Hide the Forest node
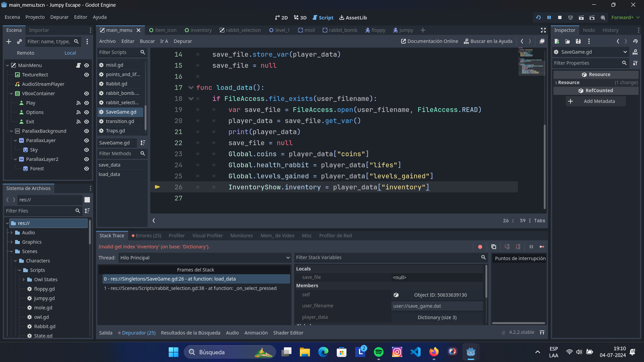The width and height of the screenshot is (644, 362). tap(87, 169)
